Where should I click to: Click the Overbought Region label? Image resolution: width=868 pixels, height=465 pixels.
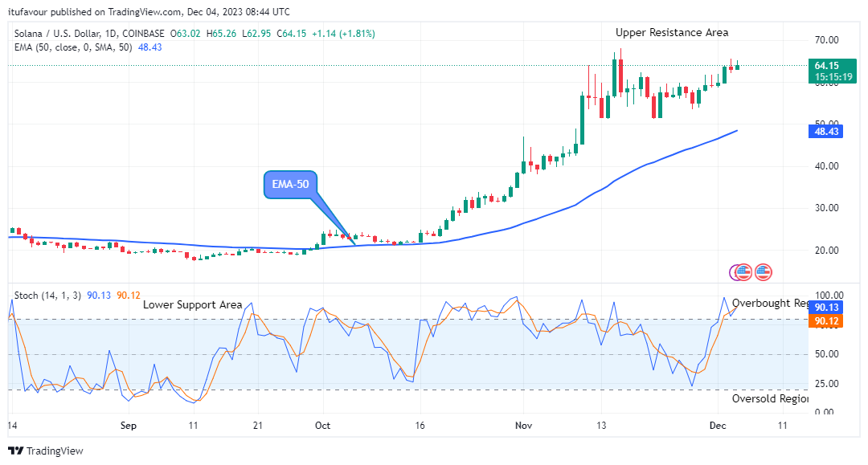point(769,303)
